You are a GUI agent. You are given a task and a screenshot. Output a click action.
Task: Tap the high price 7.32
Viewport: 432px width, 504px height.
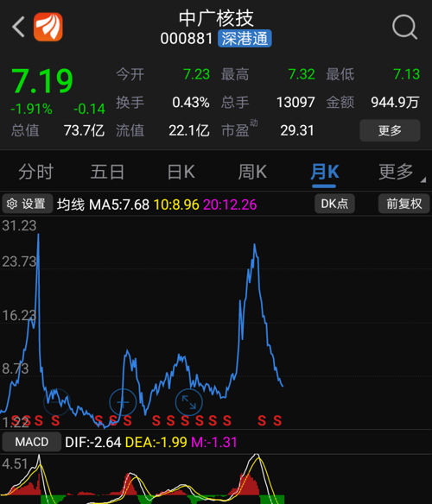[x=302, y=74]
